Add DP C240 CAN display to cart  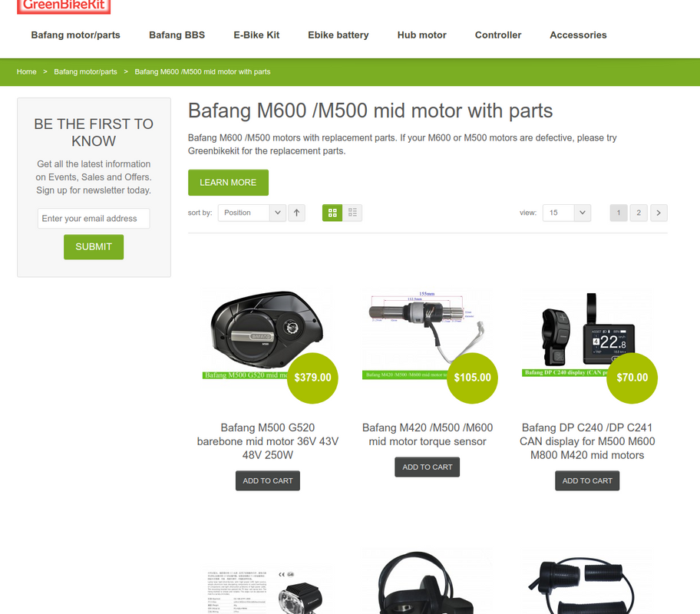(x=587, y=481)
